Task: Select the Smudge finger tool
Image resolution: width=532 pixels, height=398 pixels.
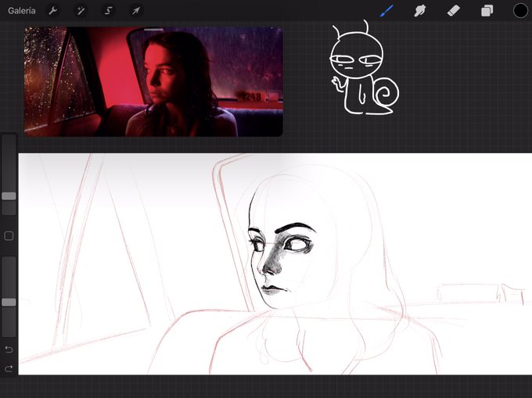Action: (x=419, y=11)
